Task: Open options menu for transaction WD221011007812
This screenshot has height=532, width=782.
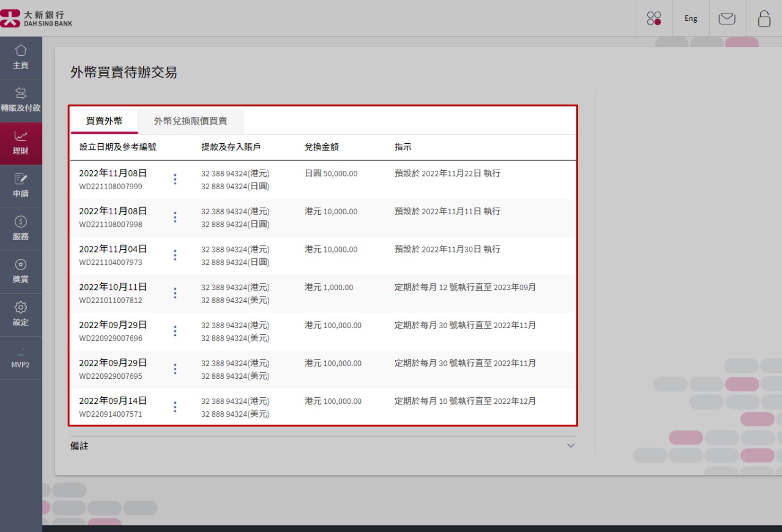Action: (175, 293)
